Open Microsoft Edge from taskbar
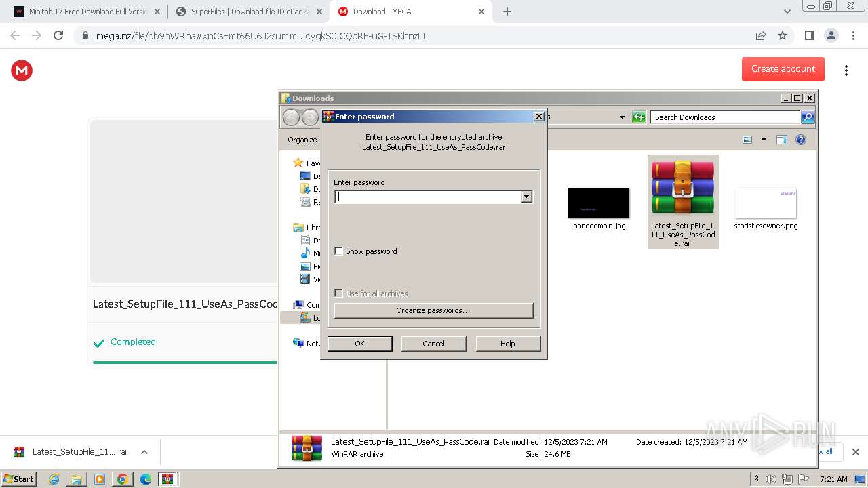This screenshot has height=488, width=868. pos(146,479)
